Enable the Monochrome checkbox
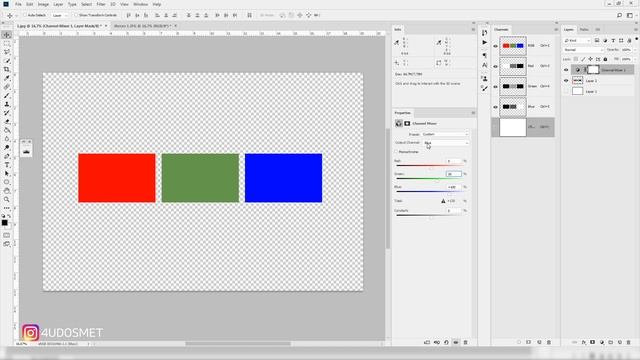The height and width of the screenshot is (360, 640). (x=396, y=152)
